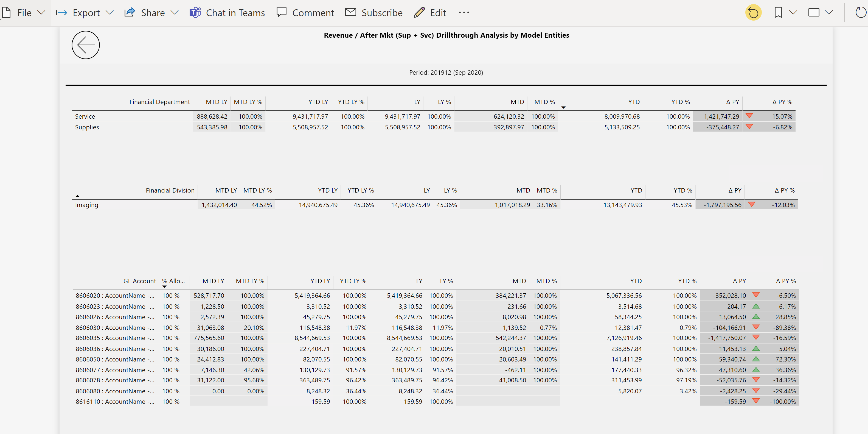This screenshot has width=868, height=434.
Task: Click the back arrow circle button
Action: click(86, 45)
